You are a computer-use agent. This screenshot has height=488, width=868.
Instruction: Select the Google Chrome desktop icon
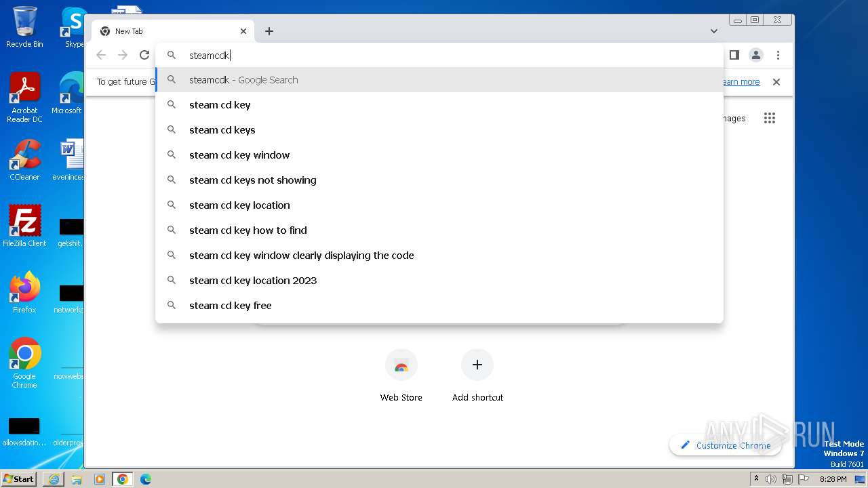(x=24, y=363)
